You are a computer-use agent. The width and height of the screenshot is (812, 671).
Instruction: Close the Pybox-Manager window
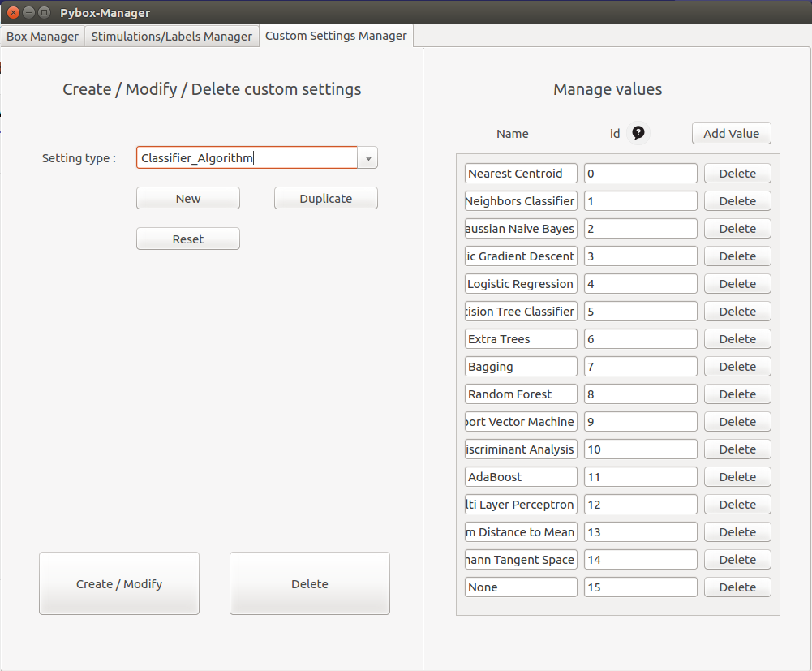(13, 12)
